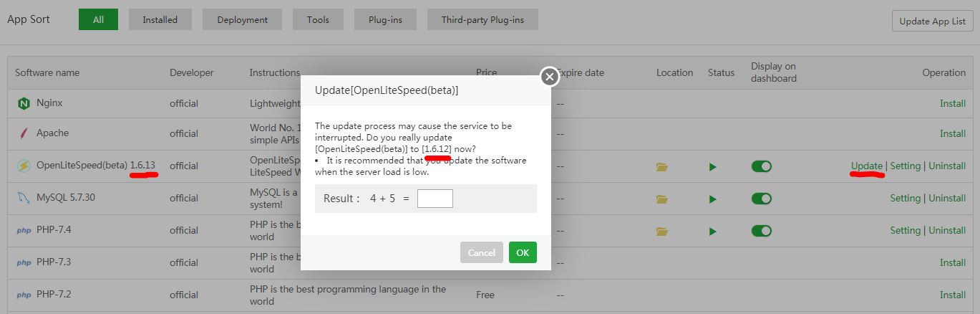The height and width of the screenshot is (314, 980).
Task: Click Uninstall for OpenLiteSpeed
Action: click(x=947, y=166)
